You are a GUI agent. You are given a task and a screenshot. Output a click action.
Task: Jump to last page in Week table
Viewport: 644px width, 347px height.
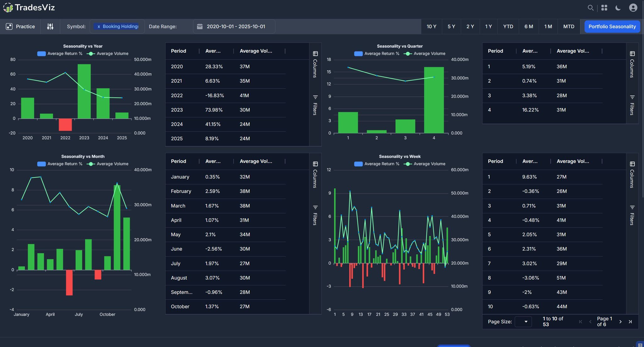point(630,322)
